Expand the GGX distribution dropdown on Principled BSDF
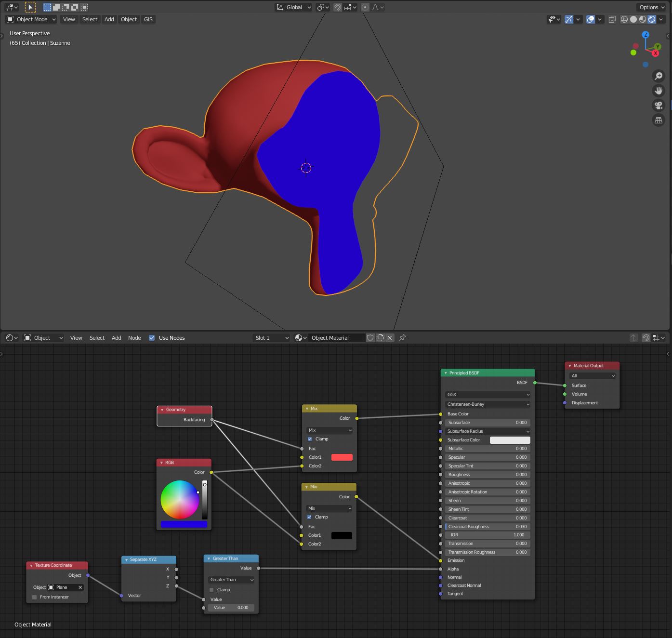672x638 pixels. click(487, 395)
